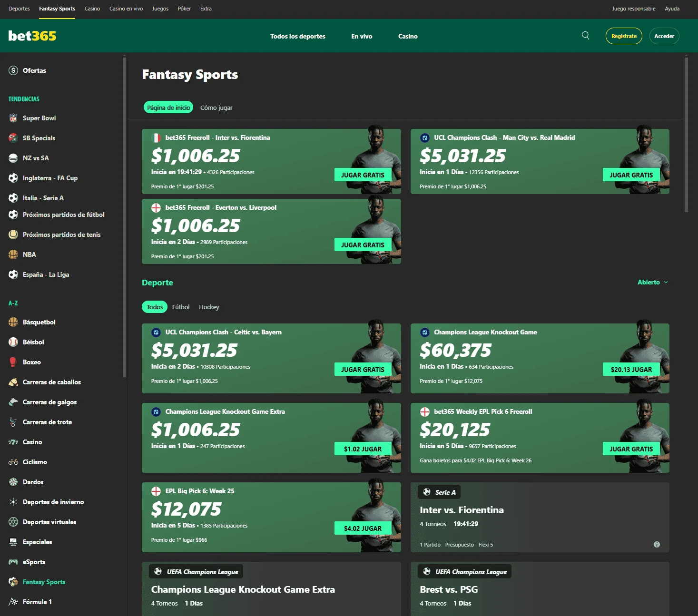Click the Ofertas dollar icon
The image size is (698, 616).
(13, 70)
